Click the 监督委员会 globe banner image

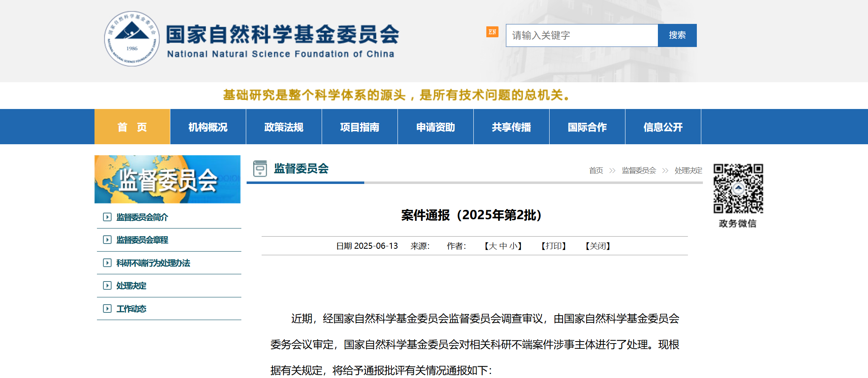168,179
